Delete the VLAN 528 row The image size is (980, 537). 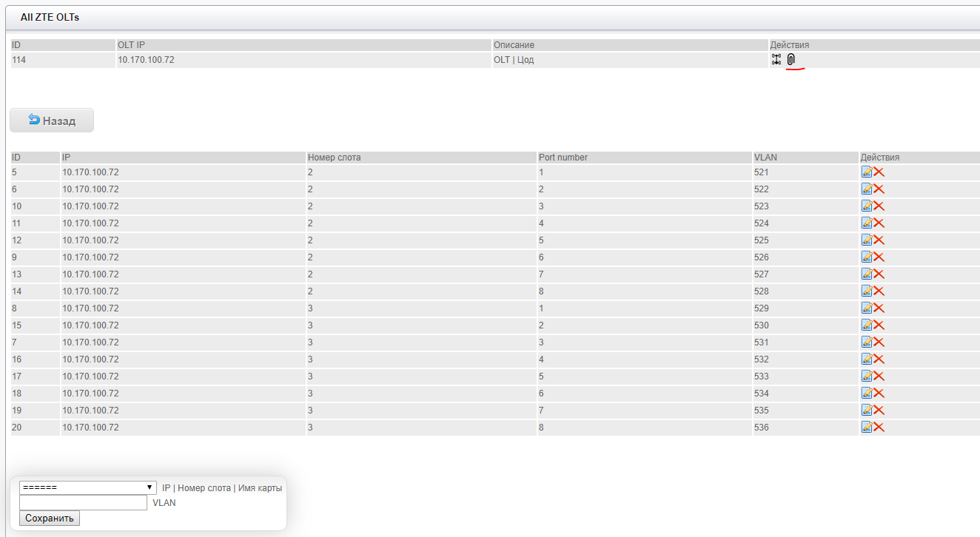[x=879, y=291]
